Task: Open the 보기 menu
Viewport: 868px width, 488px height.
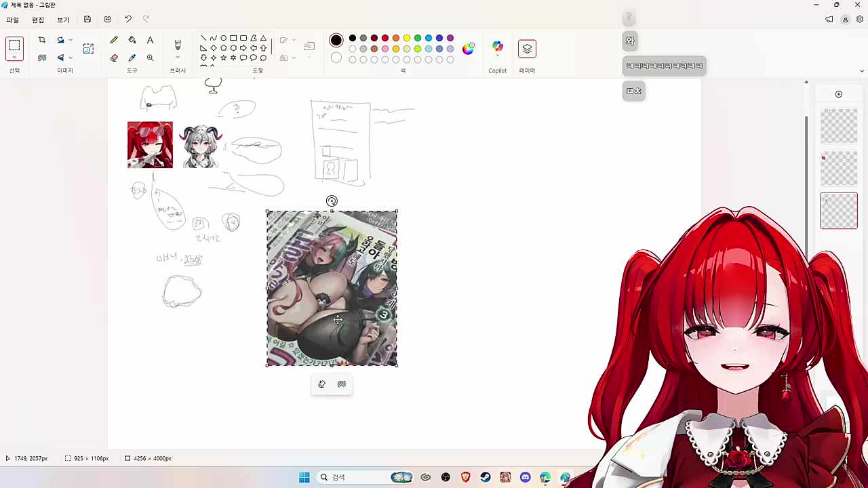Action: tap(63, 20)
